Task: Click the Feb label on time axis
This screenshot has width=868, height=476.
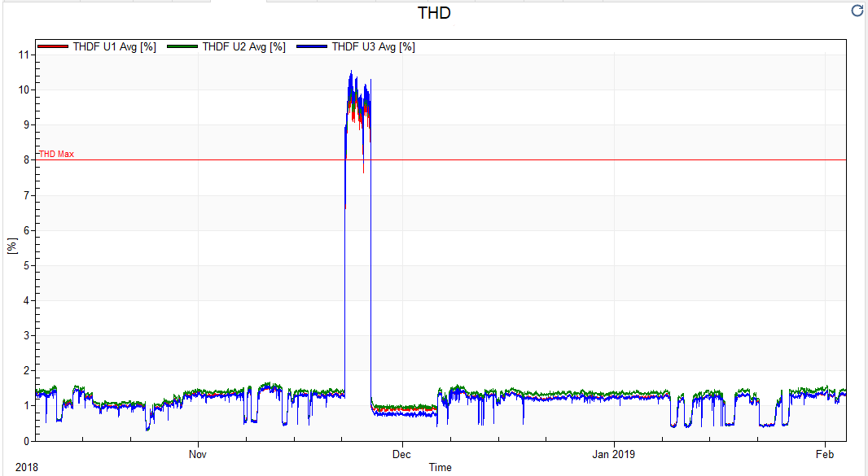Action: [x=825, y=454]
